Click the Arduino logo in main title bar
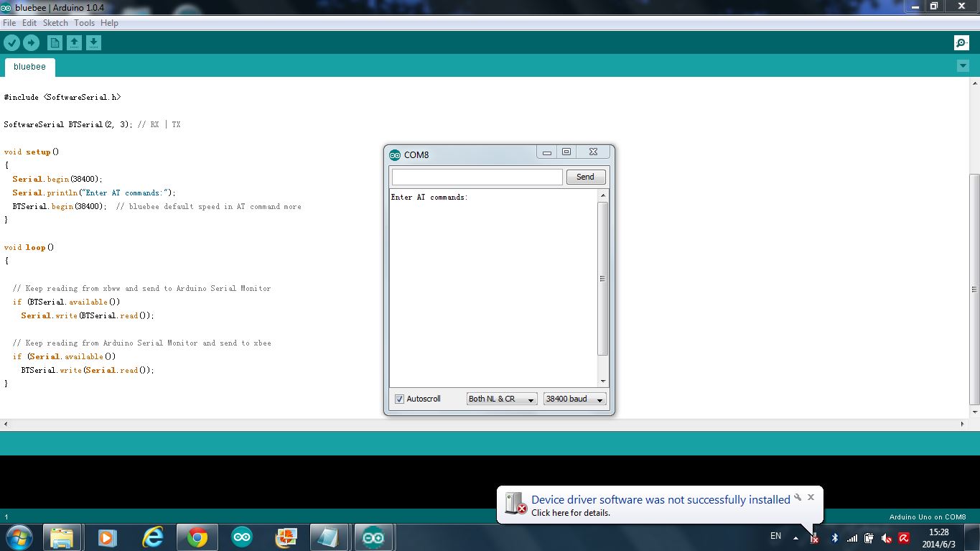 pyautogui.click(x=6, y=6)
